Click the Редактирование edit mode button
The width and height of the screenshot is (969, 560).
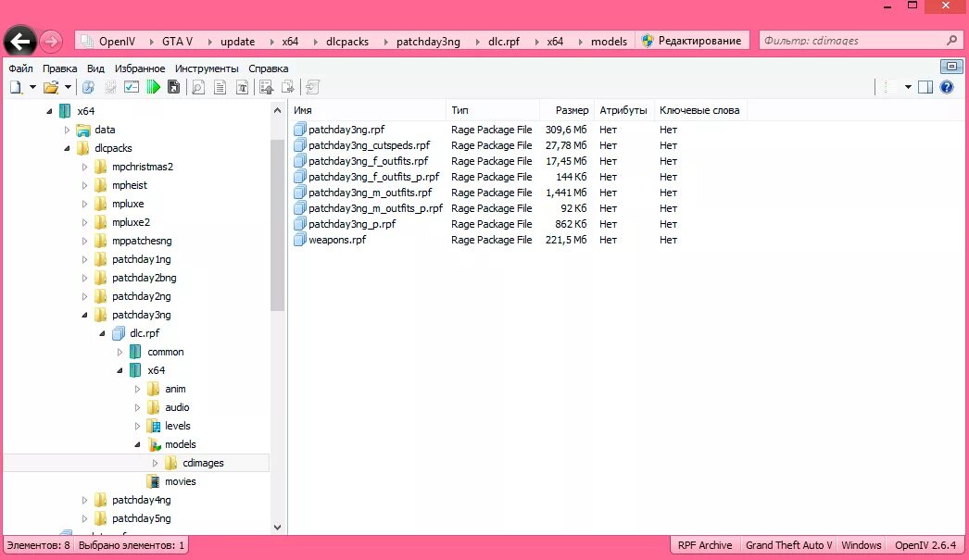(692, 41)
